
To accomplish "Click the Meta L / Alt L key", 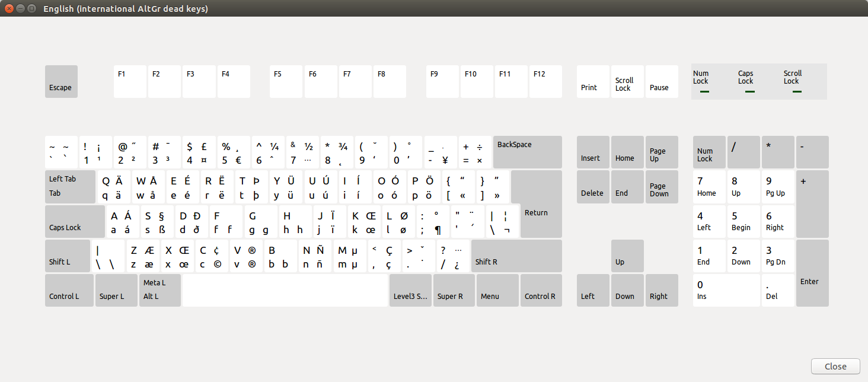I will (160, 290).
